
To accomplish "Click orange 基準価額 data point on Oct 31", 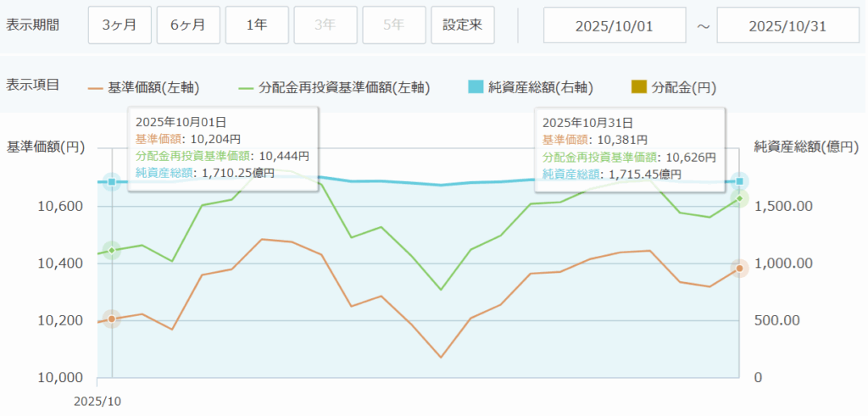I will 740,269.
